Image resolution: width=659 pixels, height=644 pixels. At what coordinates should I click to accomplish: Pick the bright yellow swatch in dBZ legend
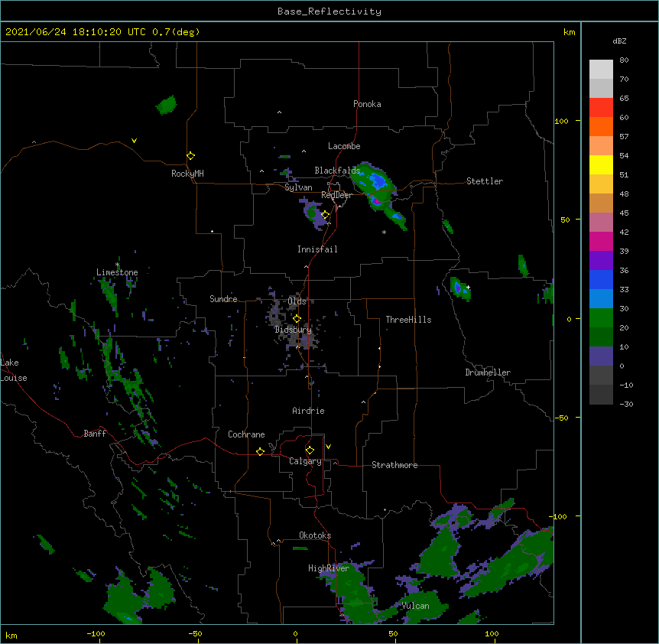pyautogui.click(x=601, y=164)
